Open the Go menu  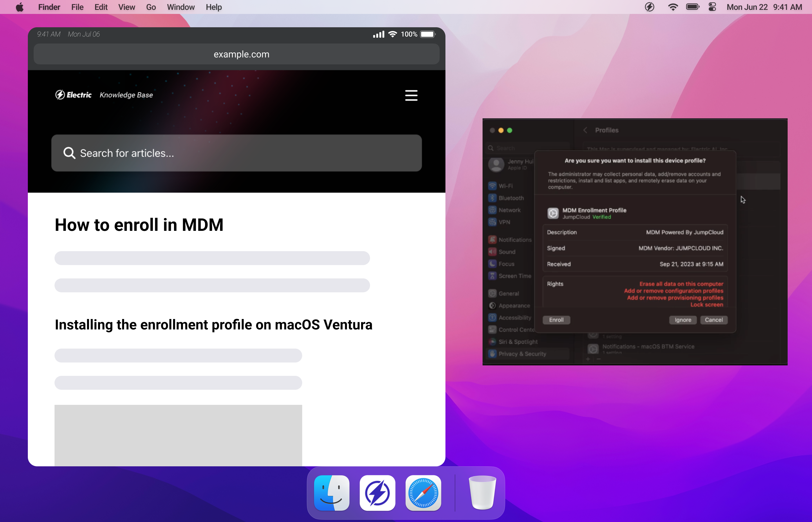151,7
